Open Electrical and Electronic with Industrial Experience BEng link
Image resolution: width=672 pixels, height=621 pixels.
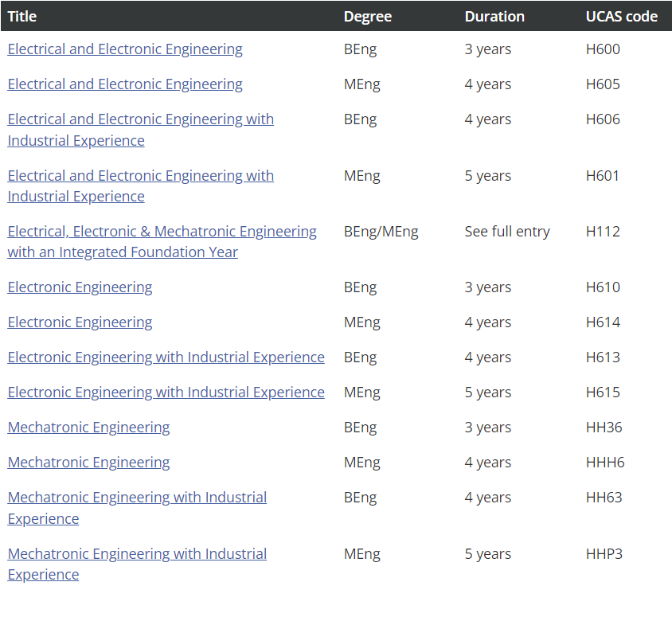[x=140, y=119]
